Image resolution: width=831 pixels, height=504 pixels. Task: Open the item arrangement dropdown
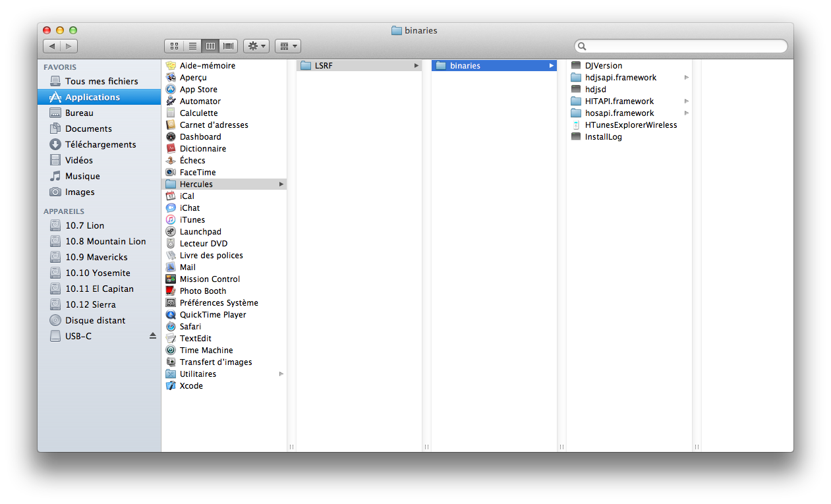(x=287, y=46)
